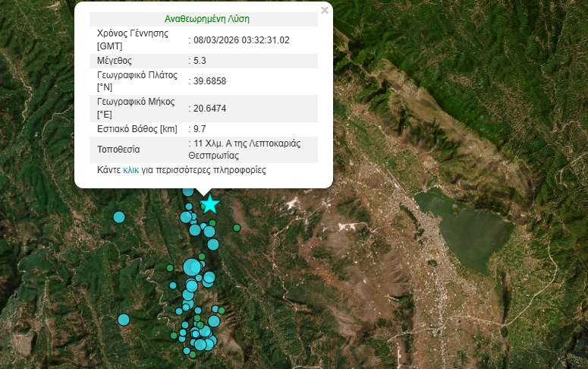Select the largest cyan circle in the cluster
Screen dimensions: 588x369
click(192, 266)
